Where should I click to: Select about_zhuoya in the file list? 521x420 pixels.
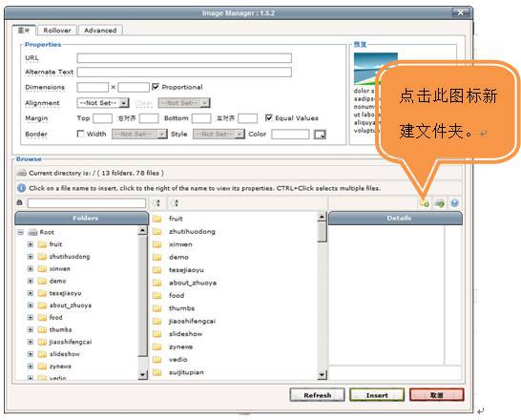(x=193, y=283)
